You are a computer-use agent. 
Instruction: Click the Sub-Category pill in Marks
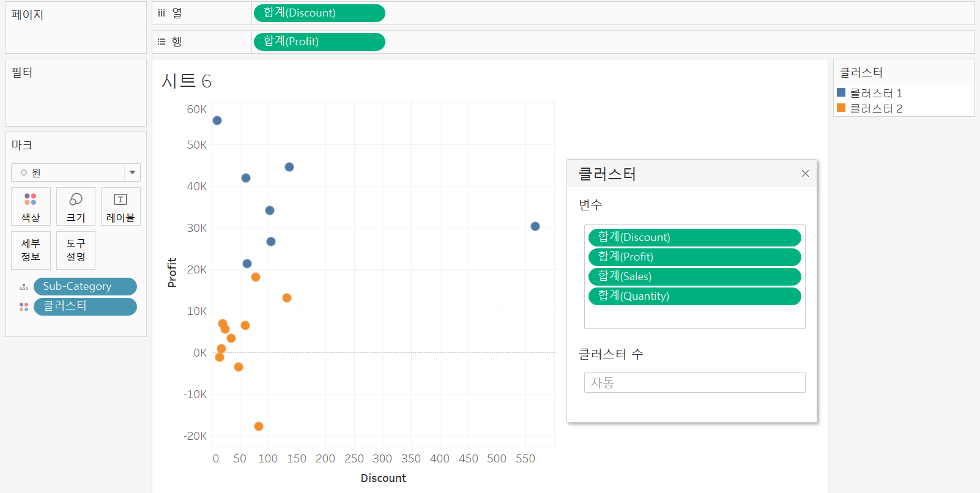pos(85,286)
